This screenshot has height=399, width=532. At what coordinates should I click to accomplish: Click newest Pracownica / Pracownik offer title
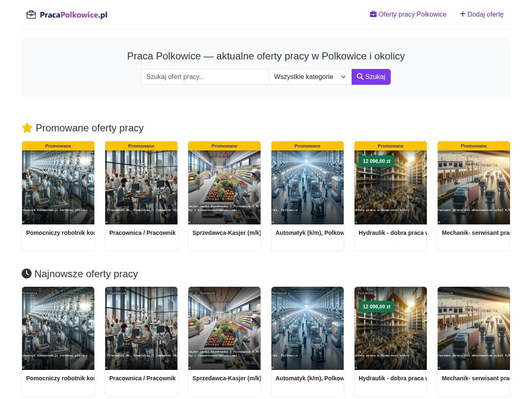(143, 378)
